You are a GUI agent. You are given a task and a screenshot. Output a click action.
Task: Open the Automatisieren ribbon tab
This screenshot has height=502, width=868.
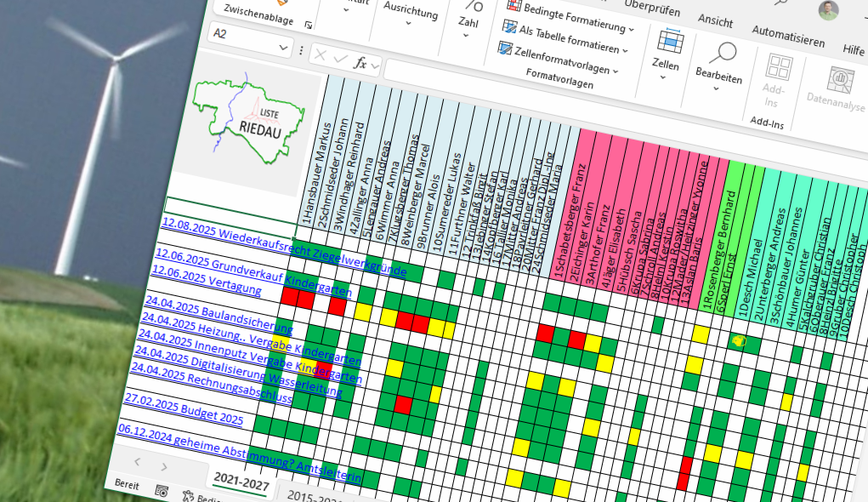click(x=788, y=36)
